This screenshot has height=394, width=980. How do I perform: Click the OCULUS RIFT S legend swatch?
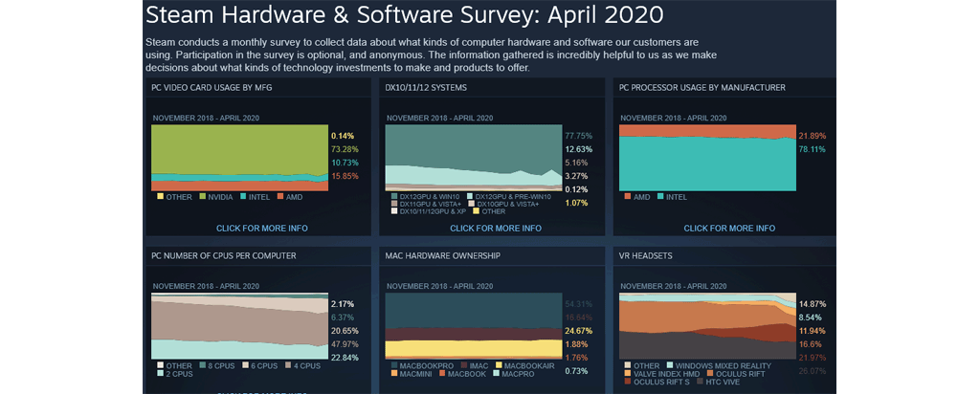pos(628,381)
